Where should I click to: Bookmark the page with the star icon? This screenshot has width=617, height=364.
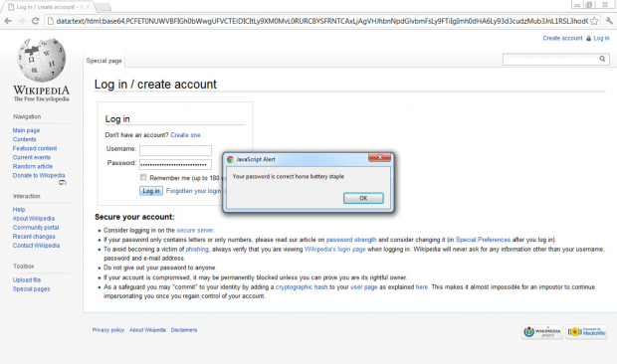594,21
